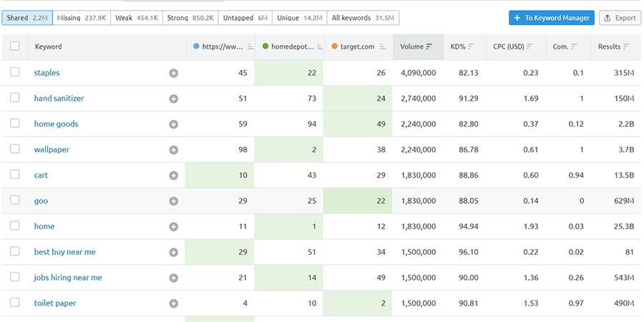Click the plus icon next to staples
The image size is (644, 322).
pyautogui.click(x=173, y=73)
